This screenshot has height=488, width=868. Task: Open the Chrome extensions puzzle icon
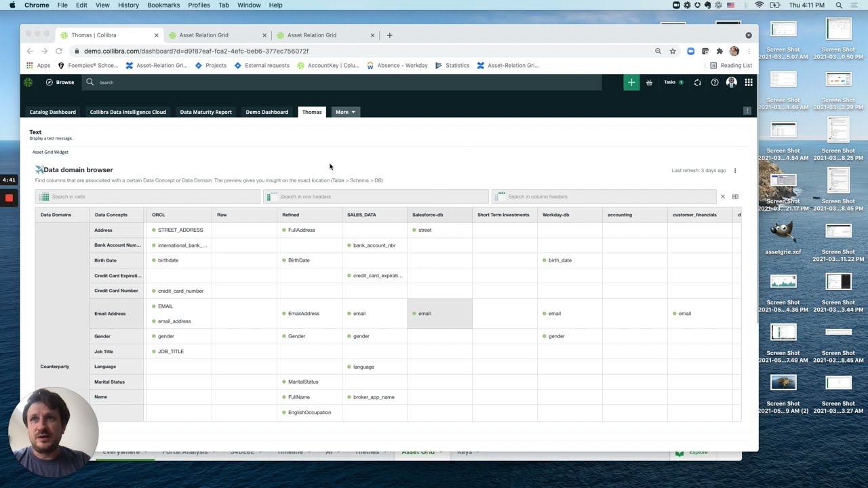719,51
